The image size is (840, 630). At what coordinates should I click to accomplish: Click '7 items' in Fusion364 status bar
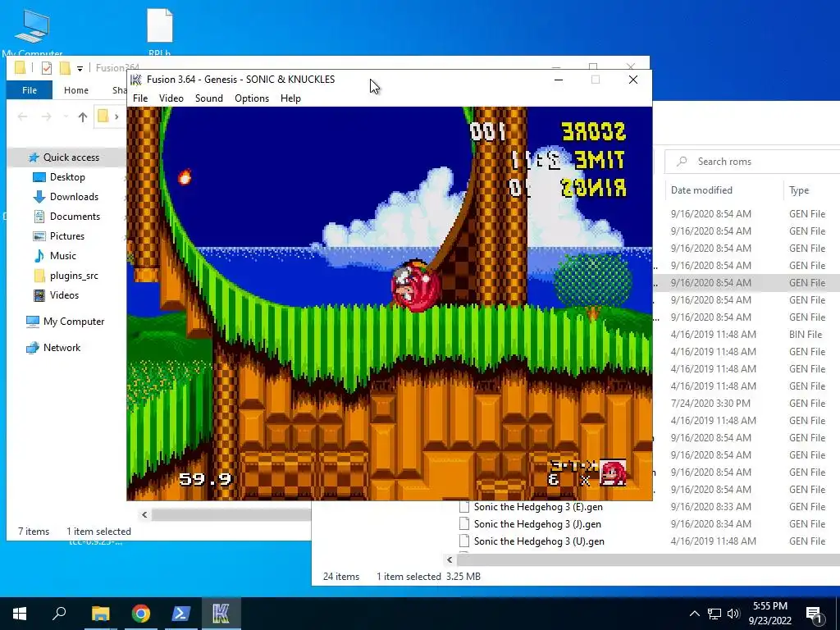(x=34, y=532)
